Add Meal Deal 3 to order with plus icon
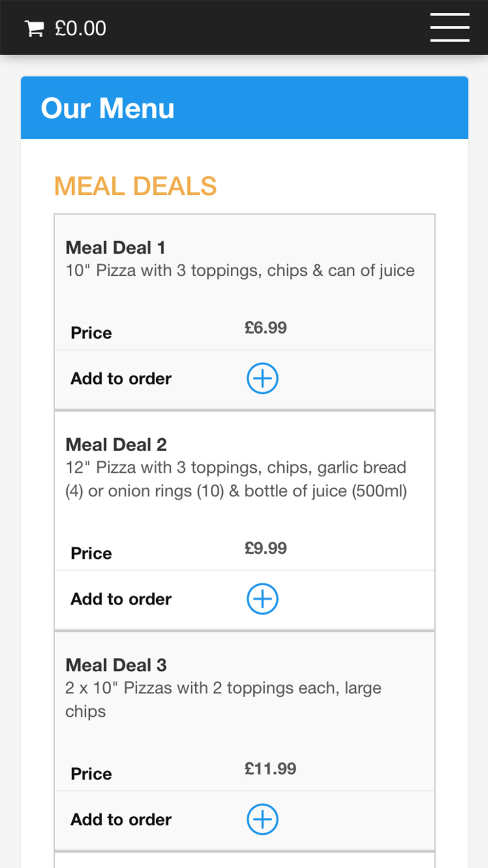The image size is (488, 868). 263,819
